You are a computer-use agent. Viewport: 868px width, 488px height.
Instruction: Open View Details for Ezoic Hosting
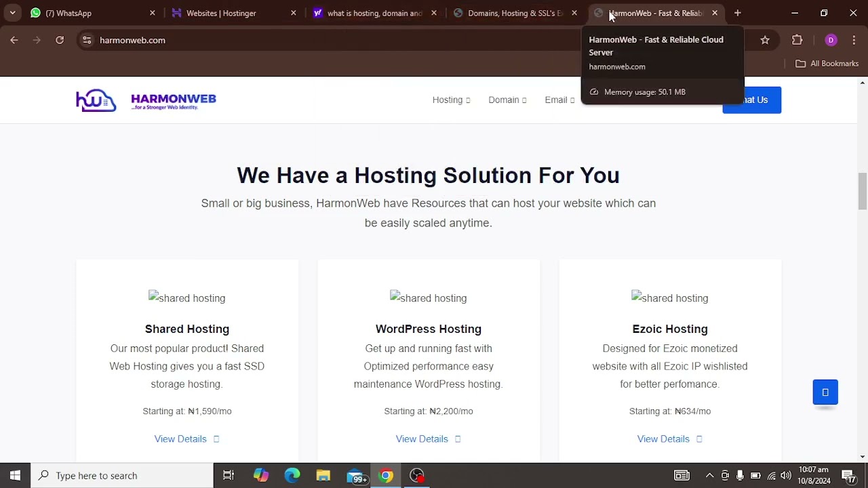click(670, 439)
